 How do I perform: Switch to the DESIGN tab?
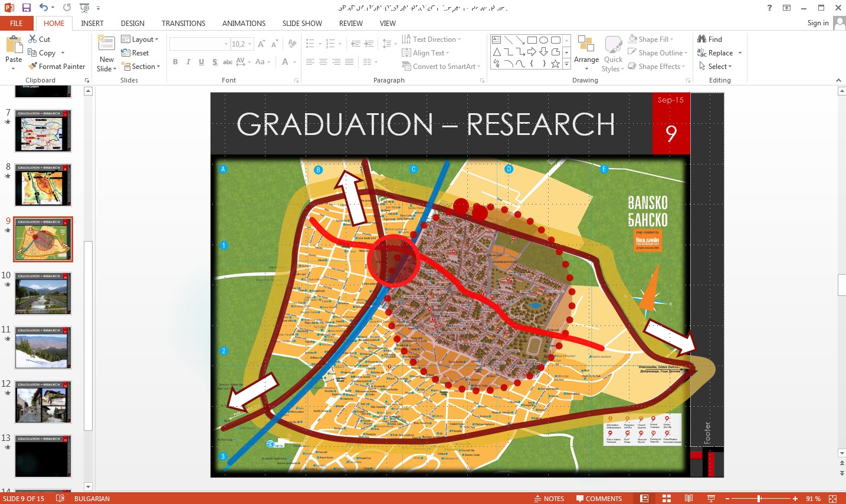(133, 24)
